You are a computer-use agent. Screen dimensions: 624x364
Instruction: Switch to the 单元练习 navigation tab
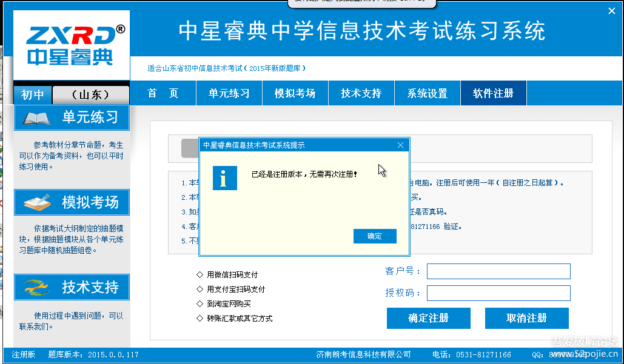click(x=229, y=93)
